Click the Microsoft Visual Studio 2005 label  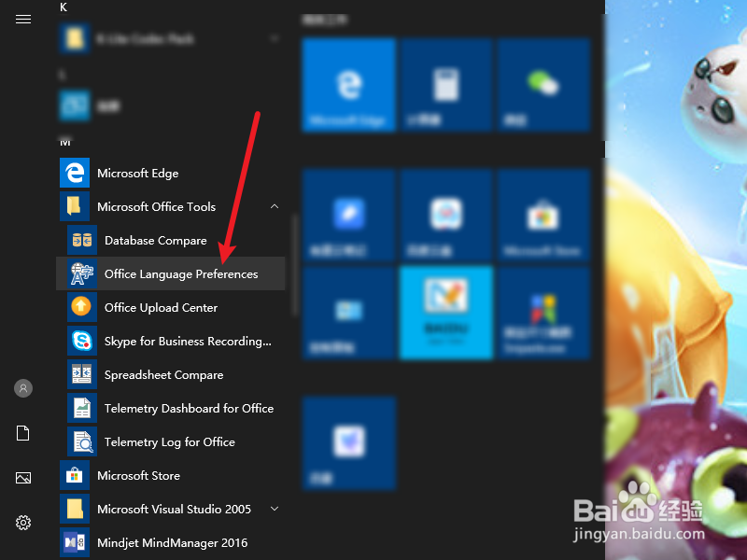(174, 509)
